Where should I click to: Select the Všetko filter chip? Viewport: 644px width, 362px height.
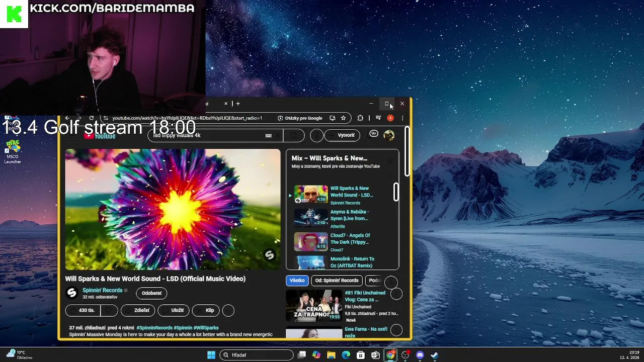tap(297, 281)
